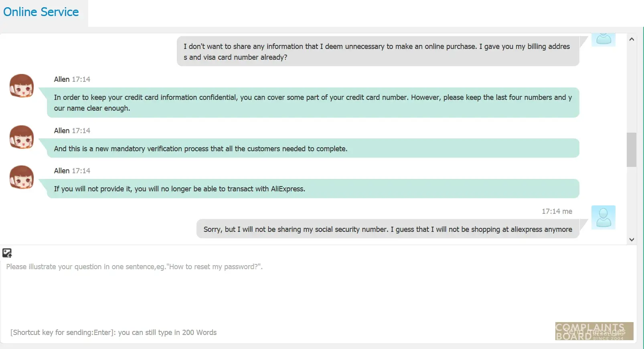The image size is (644, 349).
Task: Click Allen's name above the credit card message
Action: tap(62, 79)
